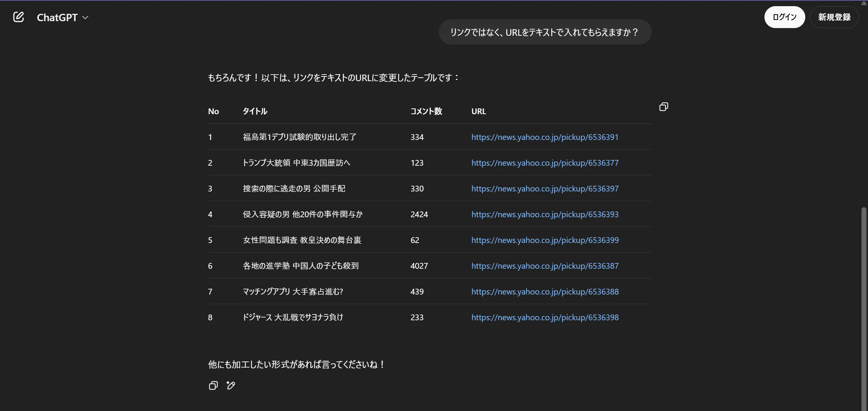Click the comment count 123
868x411 pixels.
tap(417, 163)
